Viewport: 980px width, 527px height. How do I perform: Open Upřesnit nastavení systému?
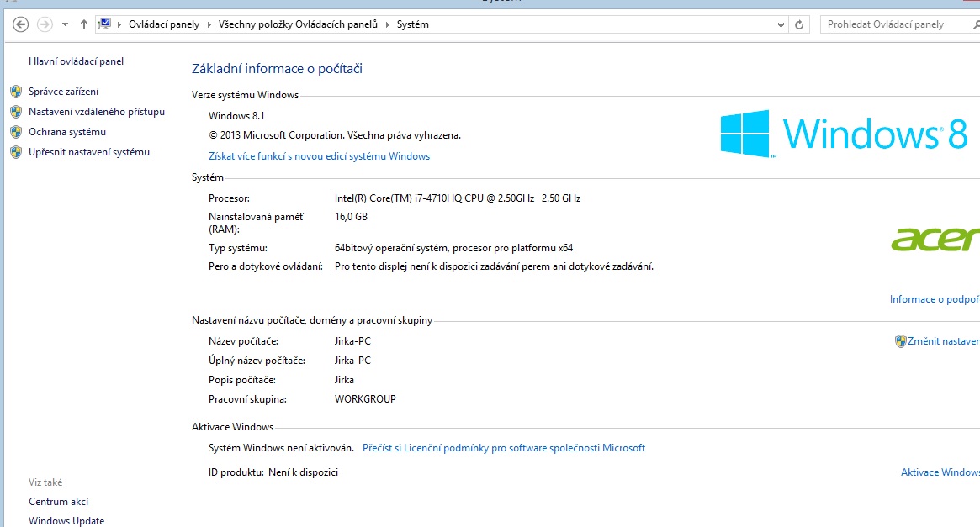(x=89, y=152)
